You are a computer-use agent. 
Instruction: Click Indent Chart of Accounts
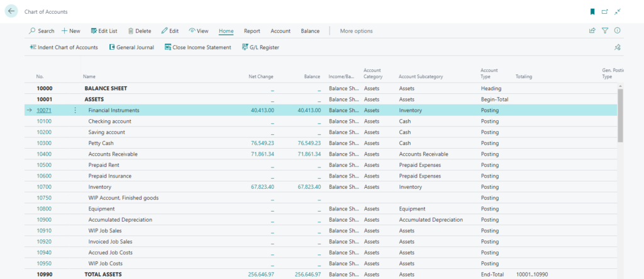click(x=64, y=47)
